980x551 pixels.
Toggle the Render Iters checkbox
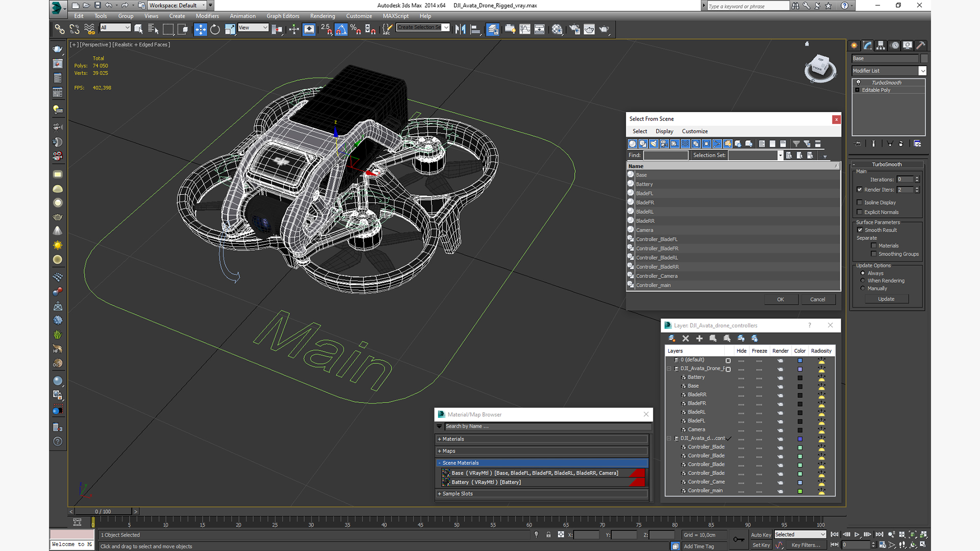click(860, 190)
